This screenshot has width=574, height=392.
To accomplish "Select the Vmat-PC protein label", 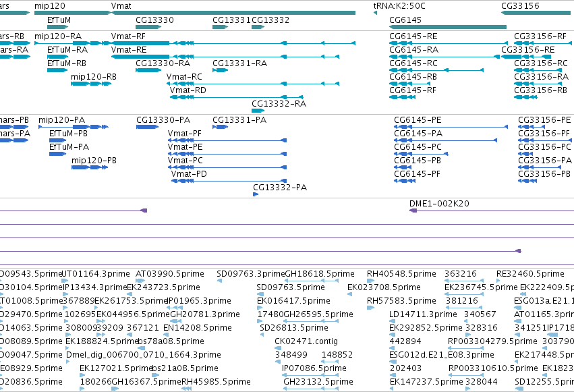I will coord(185,161).
